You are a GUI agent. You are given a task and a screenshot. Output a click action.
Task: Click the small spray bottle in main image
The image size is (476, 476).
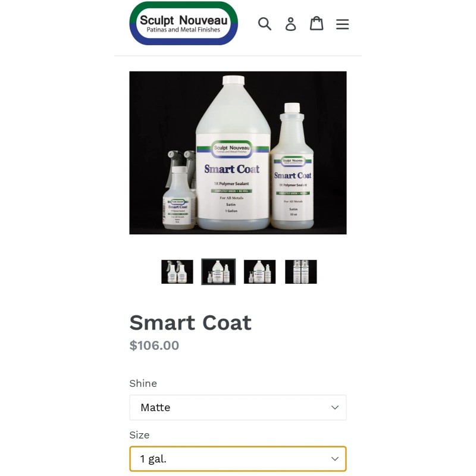click(x=178, y=195)
